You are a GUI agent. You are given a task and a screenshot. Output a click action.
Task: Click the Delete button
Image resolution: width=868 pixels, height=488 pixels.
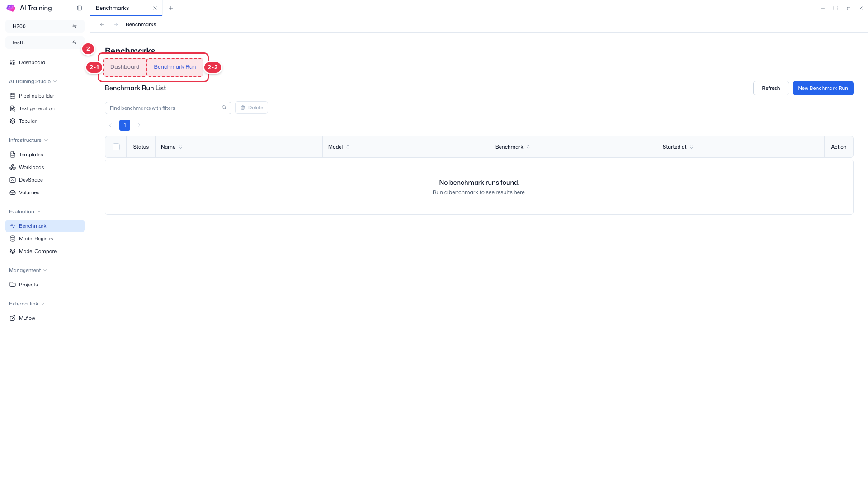pos(251,108)
